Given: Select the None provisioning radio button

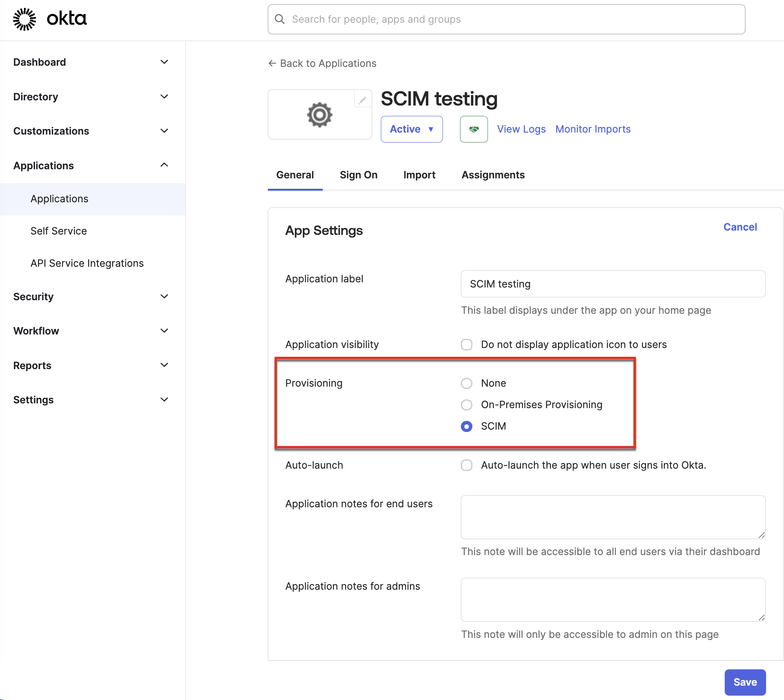Looking at the screenshot, I should point(466,383).
